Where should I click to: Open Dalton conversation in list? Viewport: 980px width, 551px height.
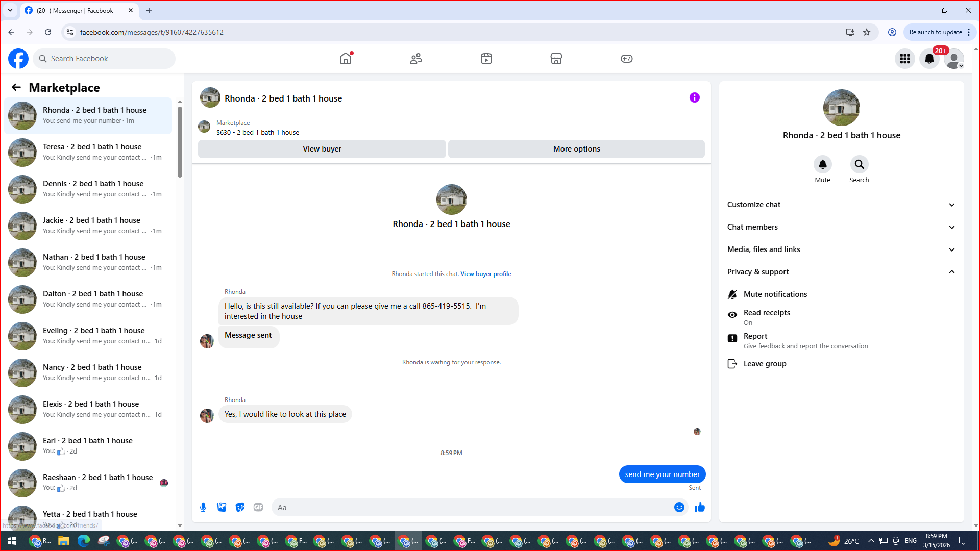pos(88,299)
